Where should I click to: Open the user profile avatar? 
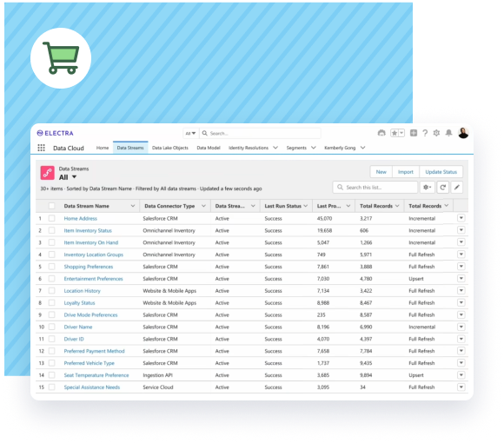click(x=463, y=133)
